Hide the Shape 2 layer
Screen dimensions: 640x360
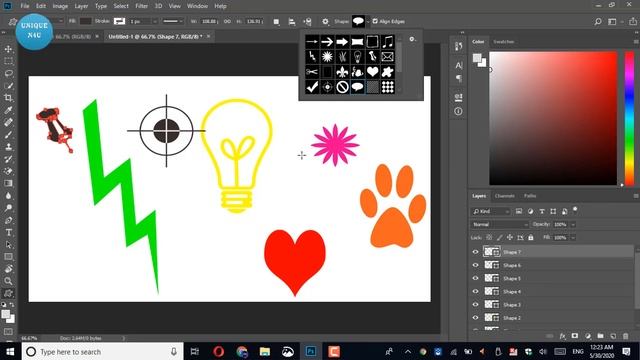(x=475, y=318)
